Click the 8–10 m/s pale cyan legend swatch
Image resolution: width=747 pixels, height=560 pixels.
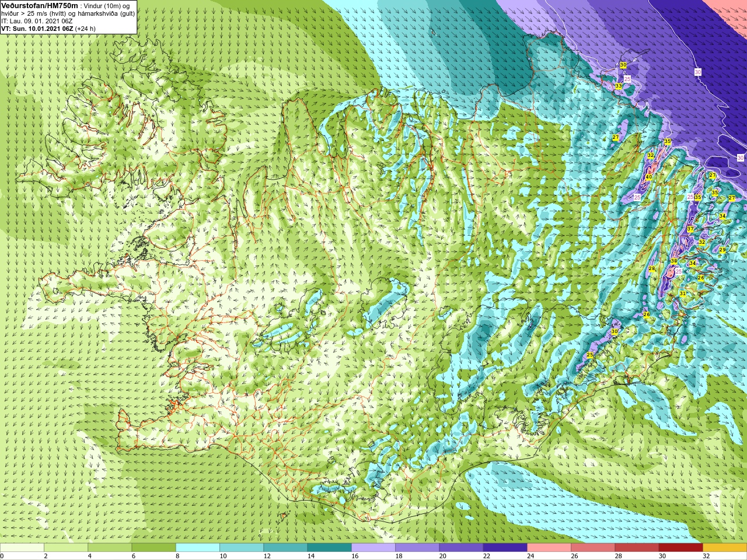pos(198,548)
